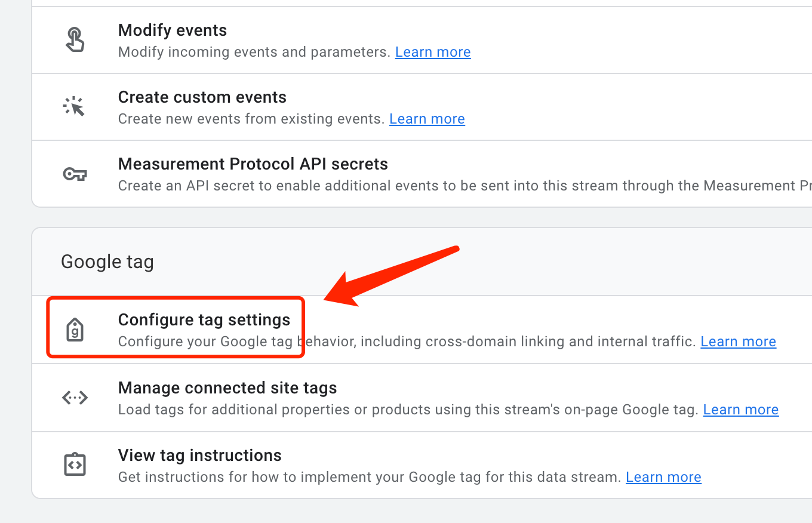Select the Configure tag settings title
This screenshot has height=523, width=812.
(x=204, y=320)
